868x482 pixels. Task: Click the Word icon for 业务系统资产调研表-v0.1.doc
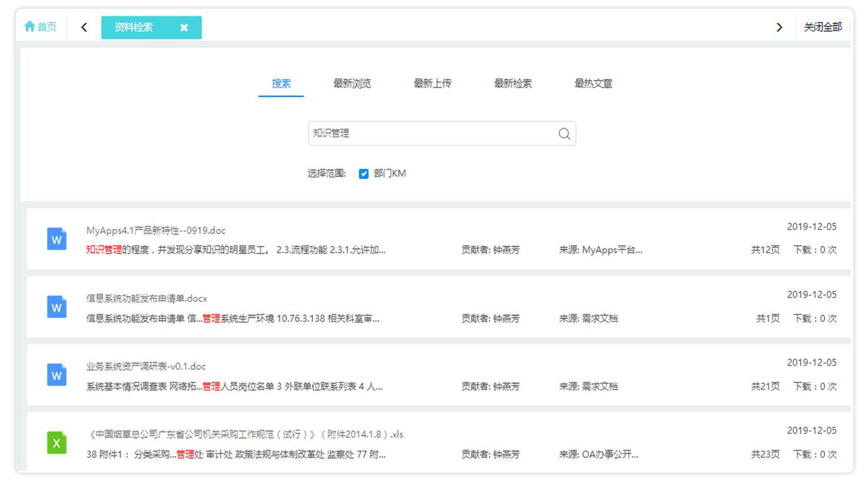point(56,375)
